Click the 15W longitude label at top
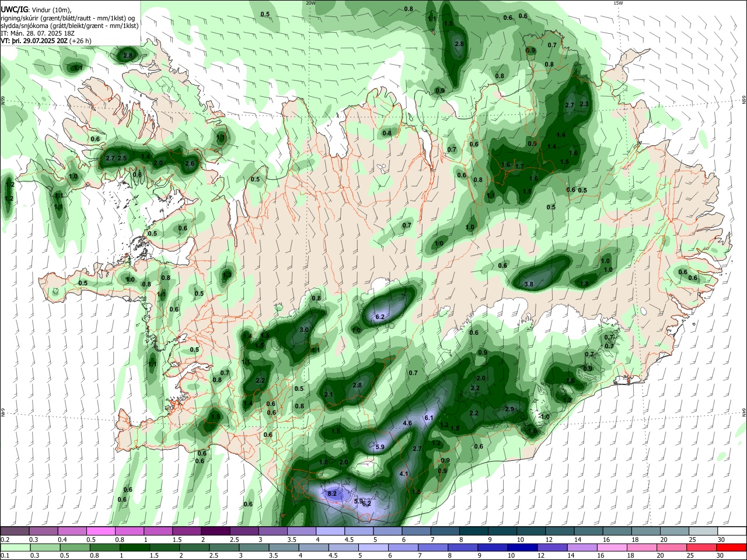This screenshot has width=747, height=560. (x=618, y=2)
